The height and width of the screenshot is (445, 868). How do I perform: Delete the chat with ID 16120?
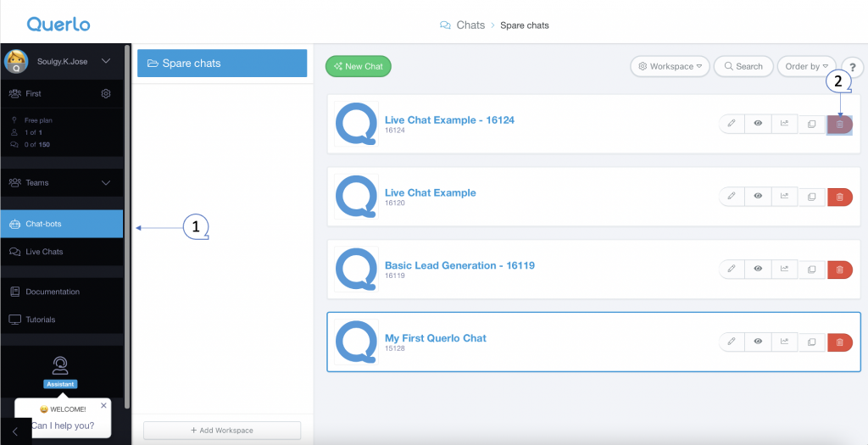click(840, 197)
